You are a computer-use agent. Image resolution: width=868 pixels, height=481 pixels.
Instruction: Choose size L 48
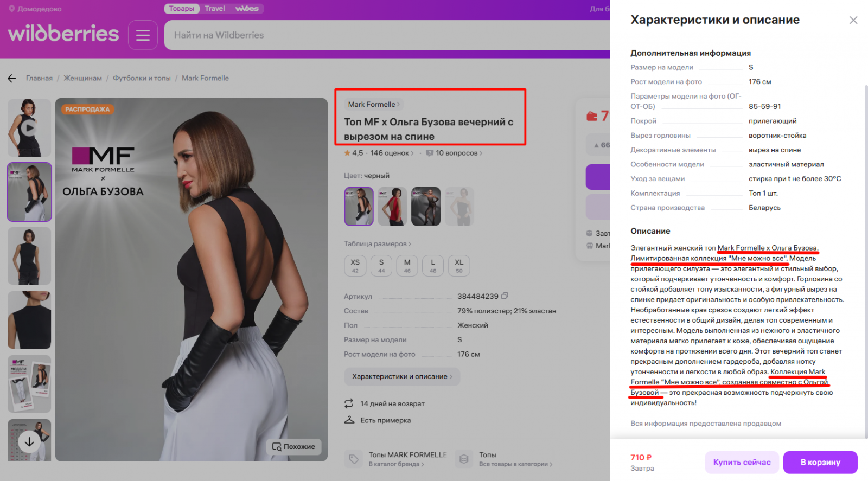(x=433, y=266)
